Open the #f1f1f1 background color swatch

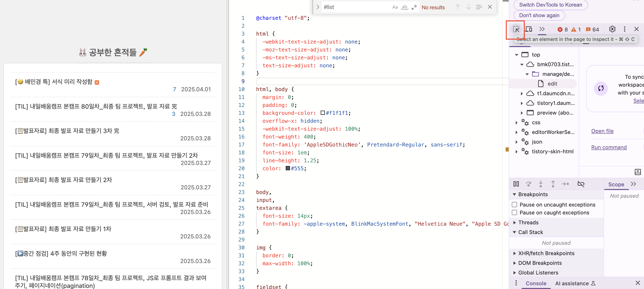coord(322,113)
